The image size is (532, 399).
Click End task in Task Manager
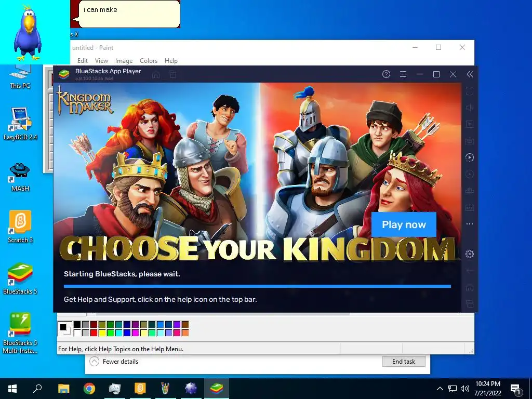point(404,362)
